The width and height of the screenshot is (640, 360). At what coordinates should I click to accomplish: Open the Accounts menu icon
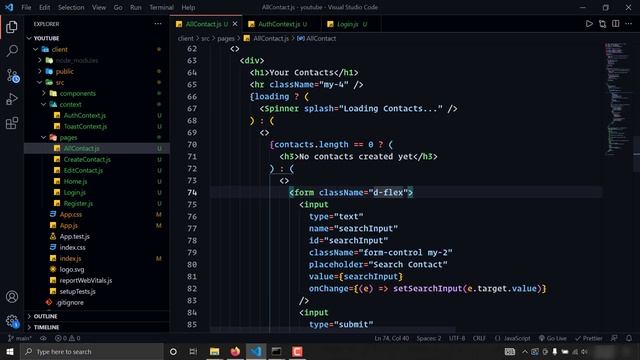pyautogui.click(x=12, y=297)
